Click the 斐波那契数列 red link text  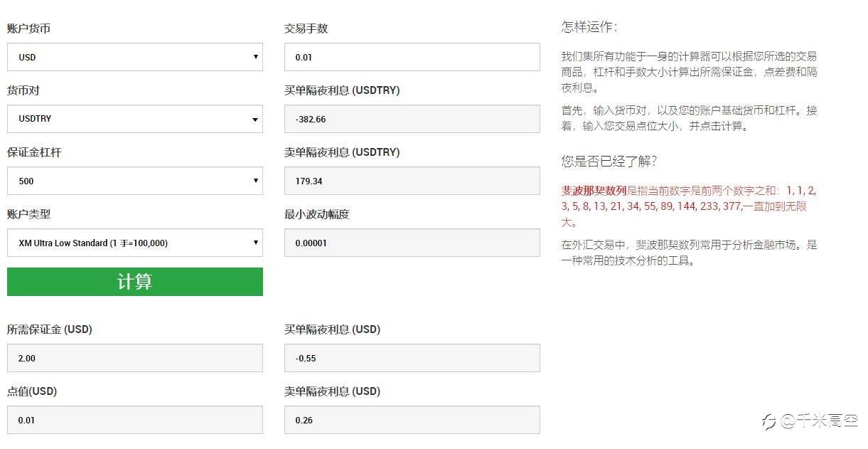[x=594, y=191]
